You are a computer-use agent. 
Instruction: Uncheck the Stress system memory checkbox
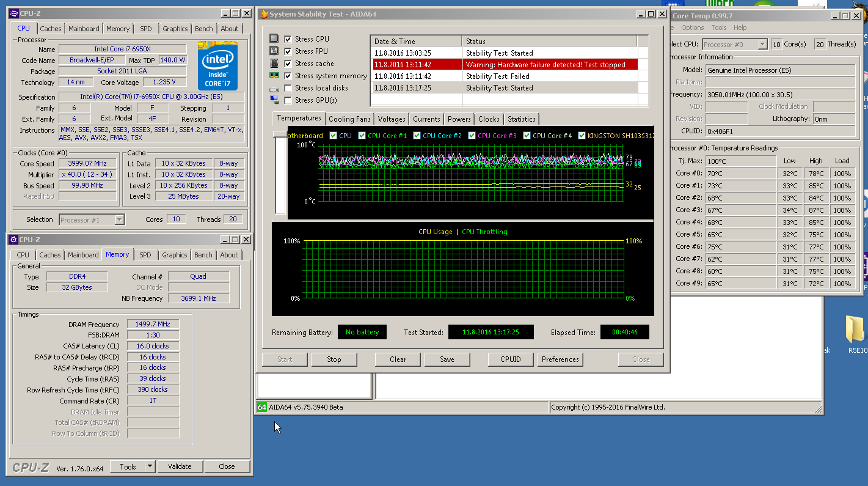click(288, 76)
